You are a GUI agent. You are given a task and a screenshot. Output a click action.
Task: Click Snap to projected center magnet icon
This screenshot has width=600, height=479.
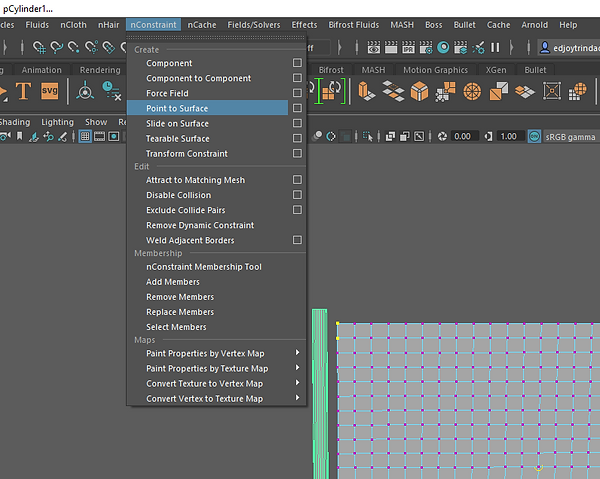click(x=91, y=47)
